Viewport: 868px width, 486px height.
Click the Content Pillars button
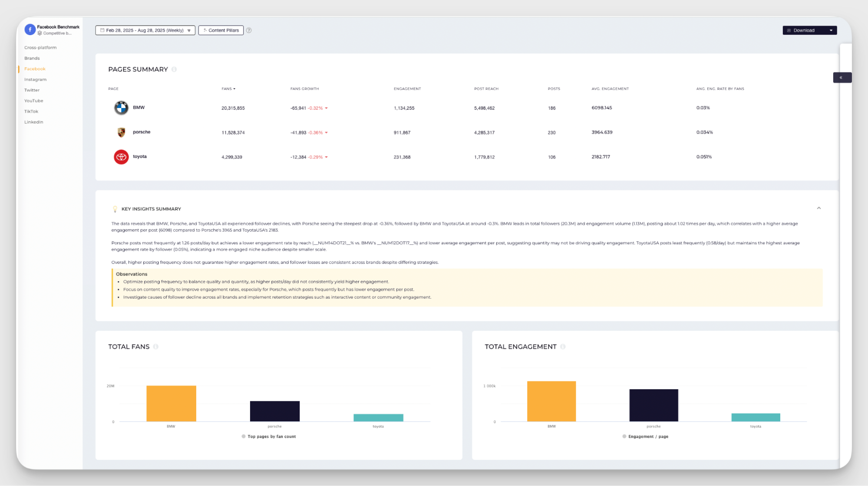221,30
